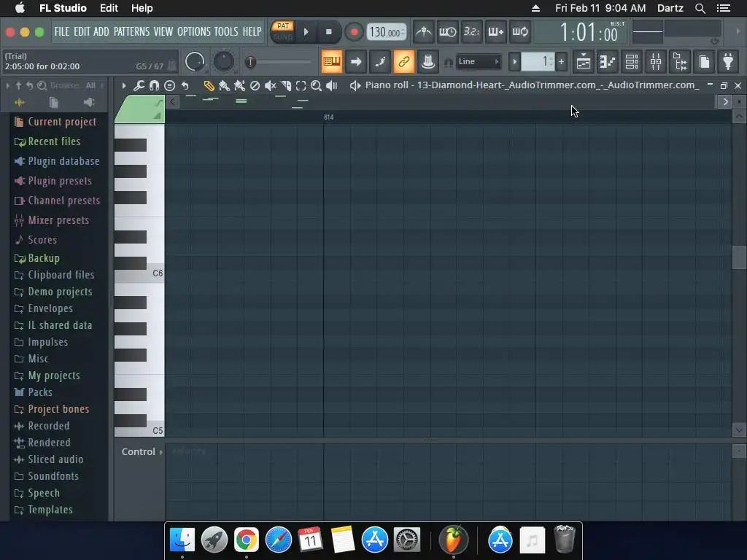
Task: Open the piano roll target channel speaker menu
Action: [355, 86]
